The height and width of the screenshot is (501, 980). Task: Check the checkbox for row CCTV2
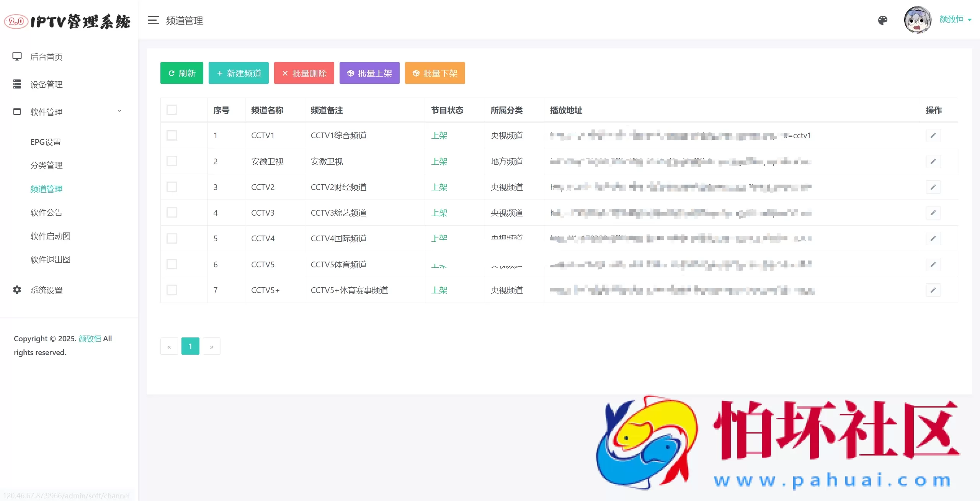click(172, 187)
